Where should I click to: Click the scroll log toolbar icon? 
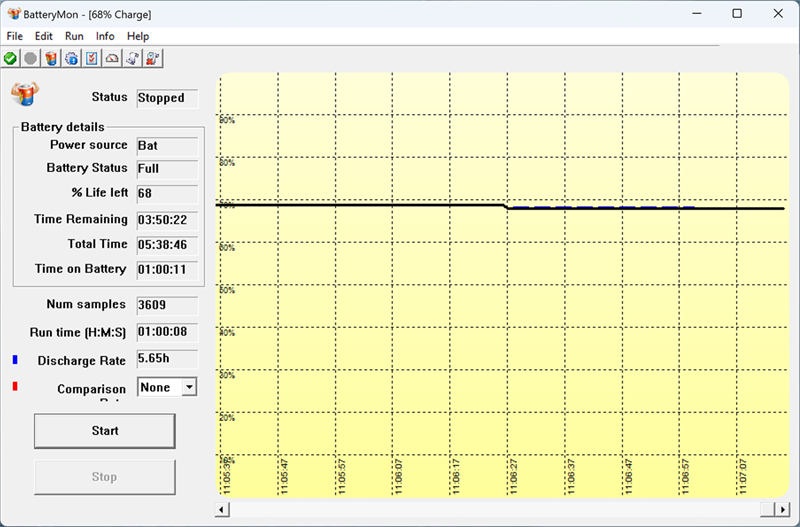tap(133, 59)
